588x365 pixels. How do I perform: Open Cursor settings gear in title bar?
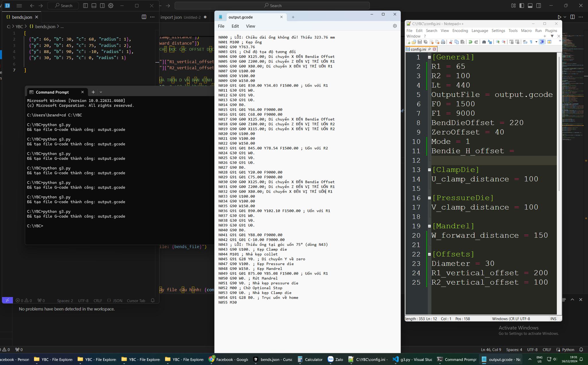(x=111, y=5)
